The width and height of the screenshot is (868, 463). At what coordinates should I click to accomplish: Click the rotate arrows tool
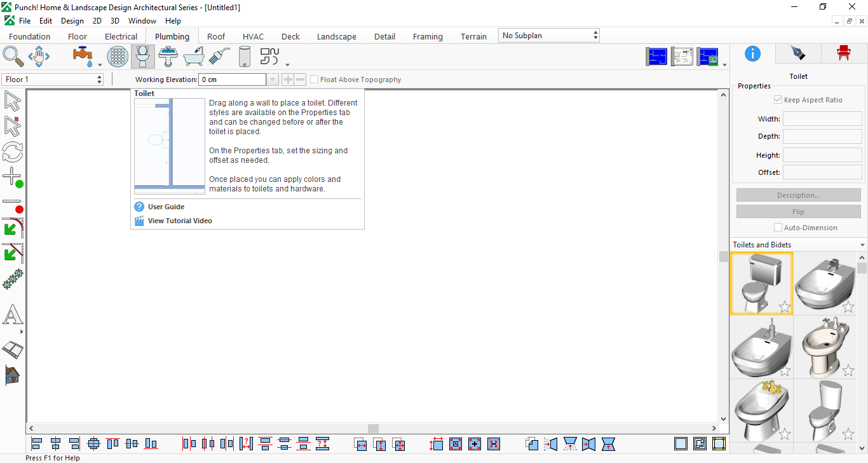[x=13, y=152]
